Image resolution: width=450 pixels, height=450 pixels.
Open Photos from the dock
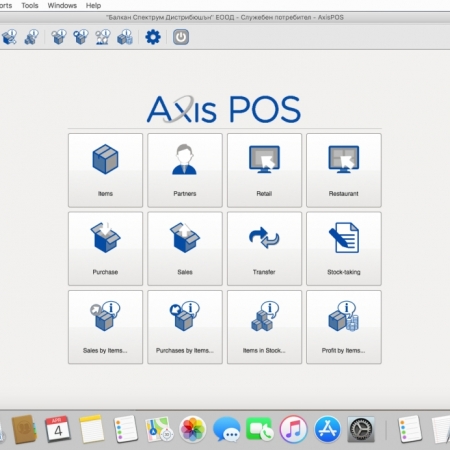193,429
